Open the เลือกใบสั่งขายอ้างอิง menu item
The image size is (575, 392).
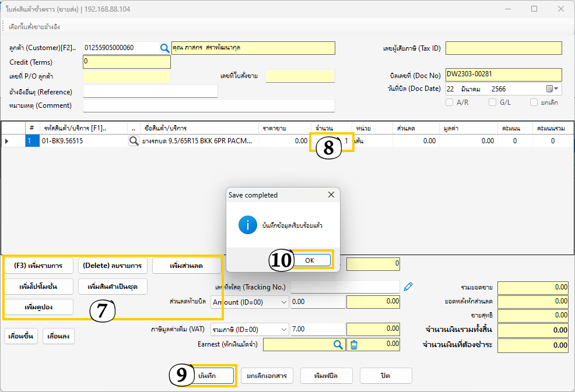[x=34, y=27]
